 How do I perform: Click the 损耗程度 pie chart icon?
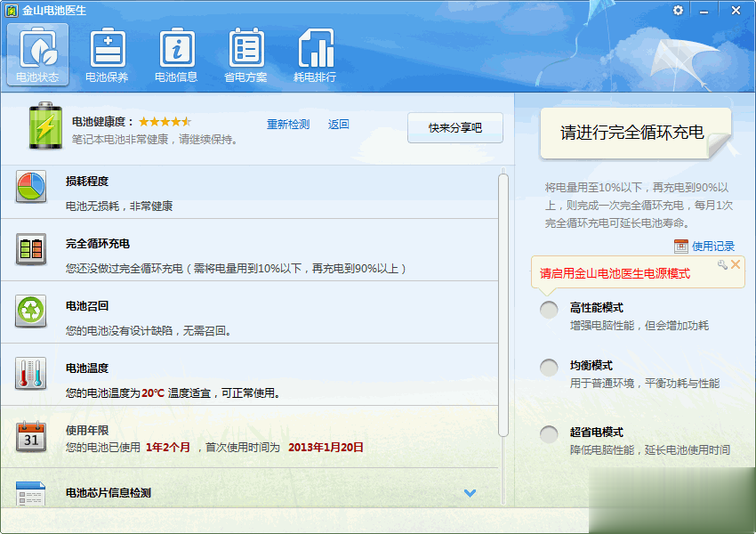31,187
